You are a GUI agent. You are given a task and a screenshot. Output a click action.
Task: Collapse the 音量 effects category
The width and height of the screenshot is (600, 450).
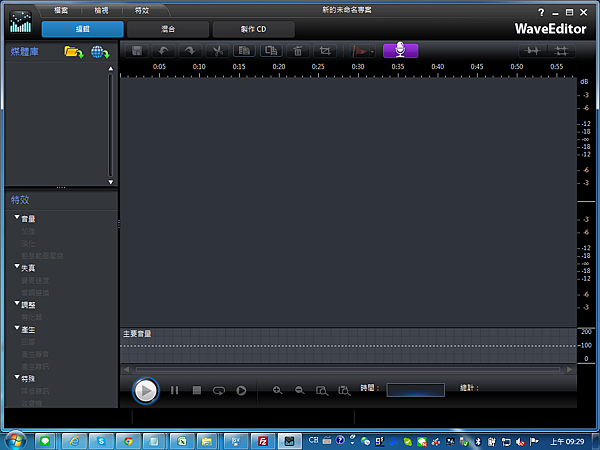[17, 217]
